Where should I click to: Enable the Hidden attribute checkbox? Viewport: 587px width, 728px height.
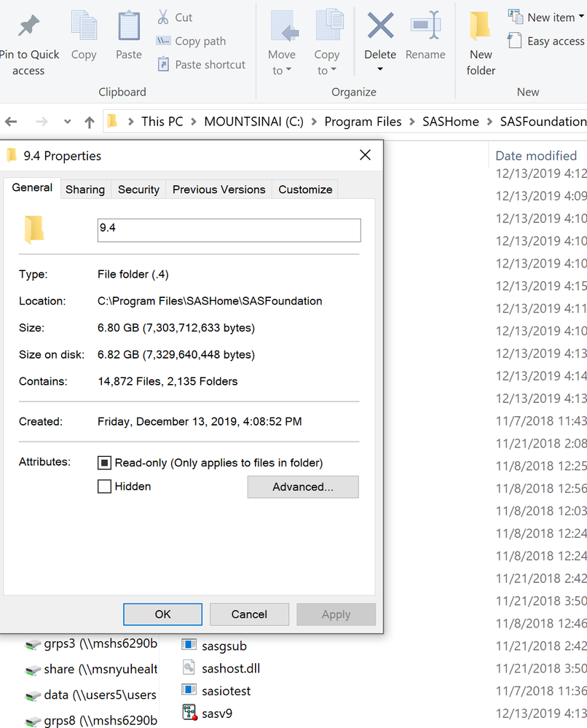104,487
